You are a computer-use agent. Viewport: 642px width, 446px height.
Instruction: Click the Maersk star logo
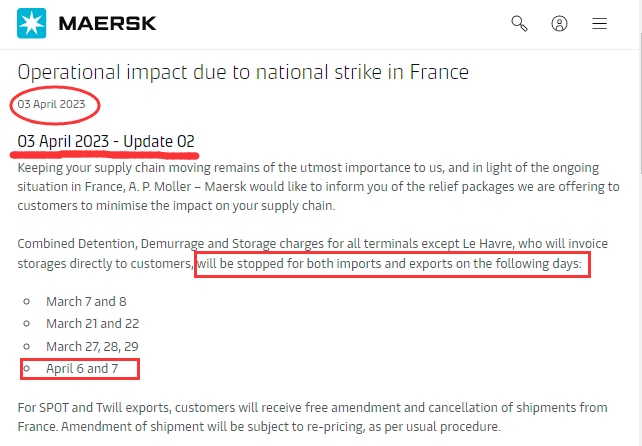pyautogui.click(x=32, y=23)
